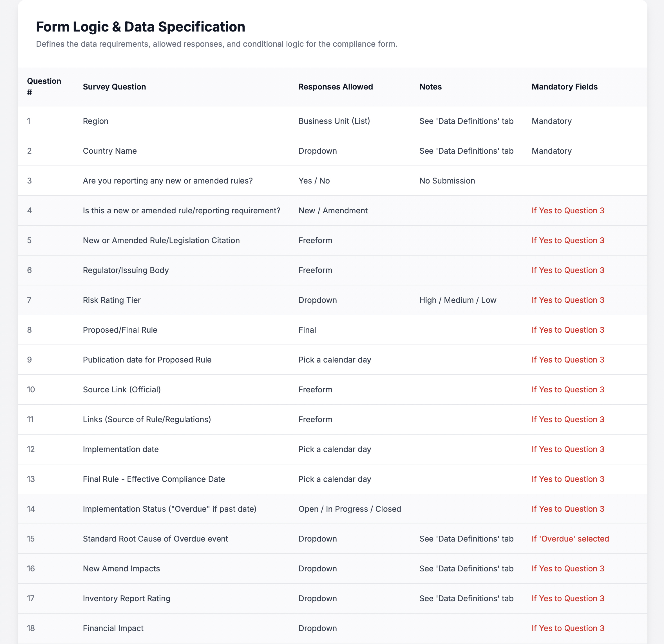Select 'Final Rule - Effective Compliance Date' cell
Image resolution: width=664 pixels, height=644 pixels.
[154, 479]
